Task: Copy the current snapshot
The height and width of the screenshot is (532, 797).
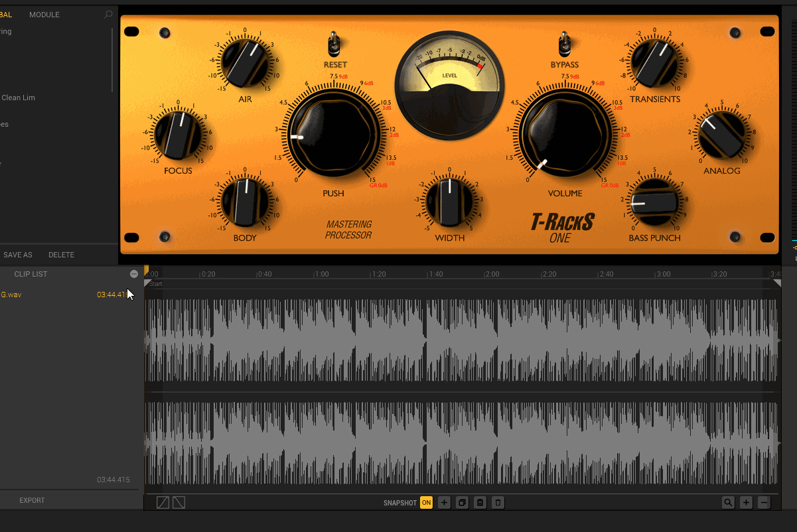Action: coord(463,503)
